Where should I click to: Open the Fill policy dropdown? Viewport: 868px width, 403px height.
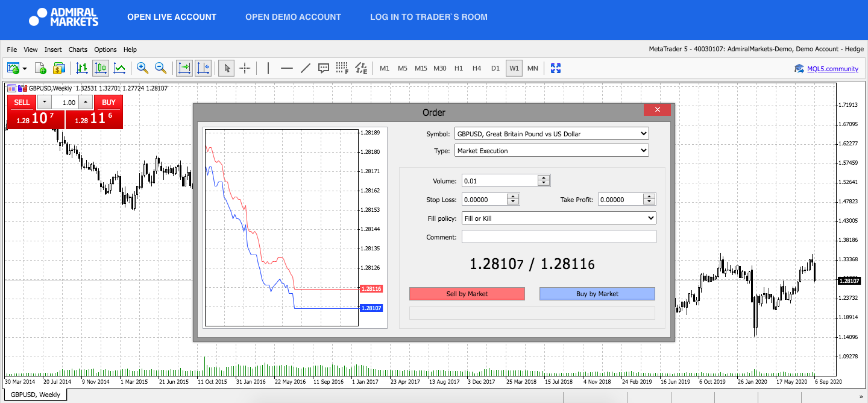coord(559,218)
